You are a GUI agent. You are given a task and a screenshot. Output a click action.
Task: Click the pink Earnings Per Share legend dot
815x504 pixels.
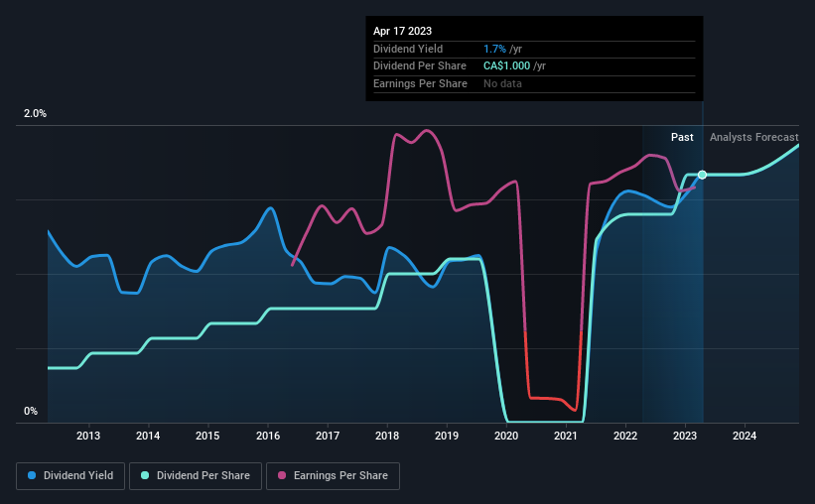click(x=282, y=475)
